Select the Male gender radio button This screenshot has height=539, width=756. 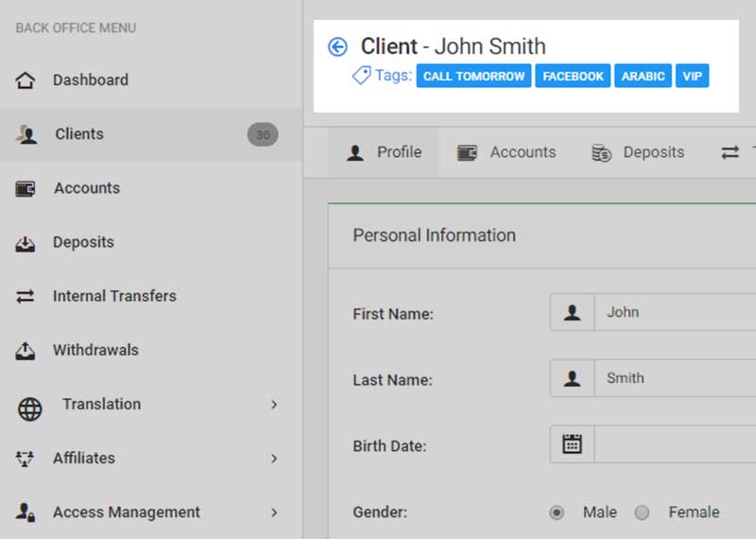(558, 513)
